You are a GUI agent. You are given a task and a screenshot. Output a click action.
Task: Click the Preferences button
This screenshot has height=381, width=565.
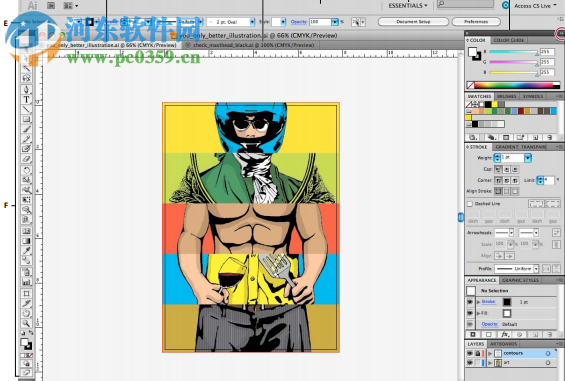point(476,22)
